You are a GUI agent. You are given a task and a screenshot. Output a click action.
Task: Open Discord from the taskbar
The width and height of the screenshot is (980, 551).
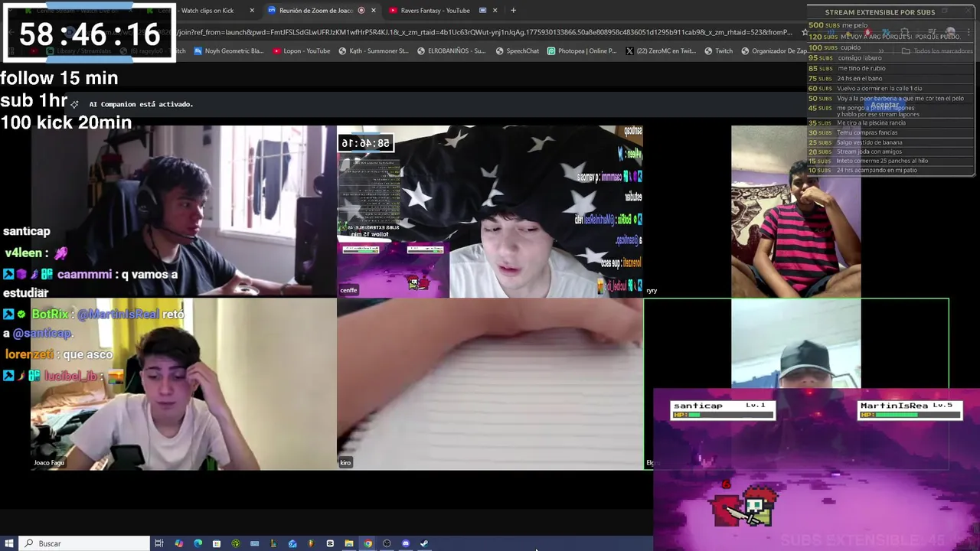[x=406, y=543]
